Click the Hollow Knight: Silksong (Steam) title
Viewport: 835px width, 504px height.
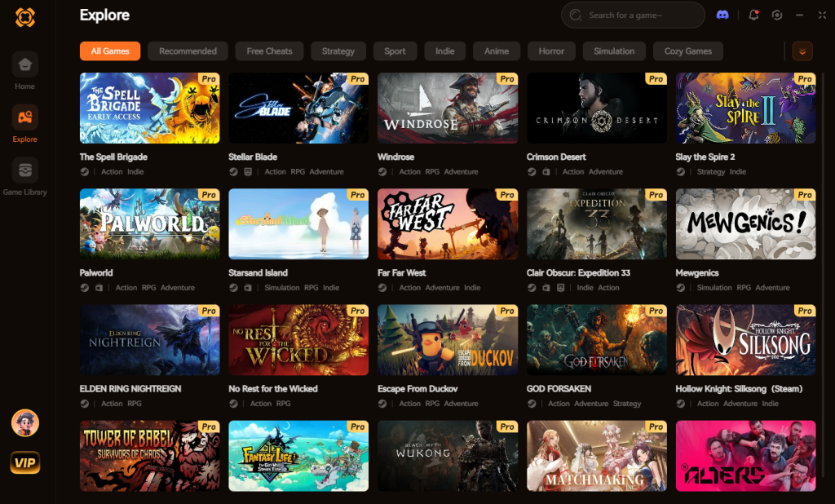click(x=739, y=389)
